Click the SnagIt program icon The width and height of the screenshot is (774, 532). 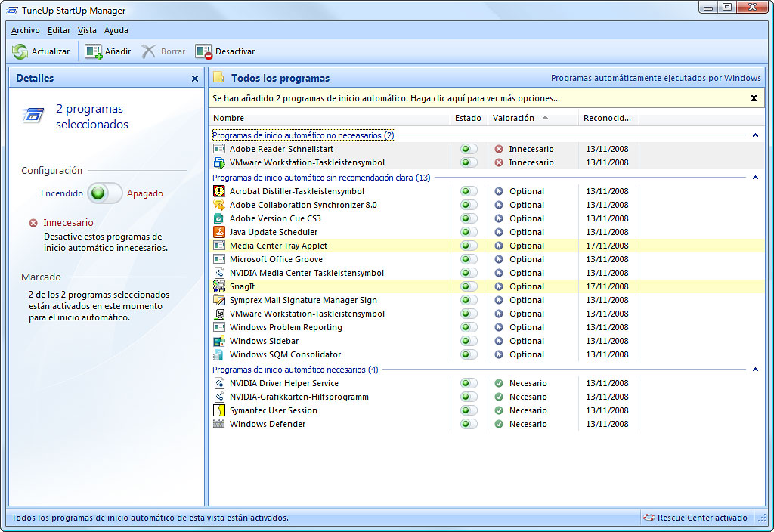[x=218, y=286]
